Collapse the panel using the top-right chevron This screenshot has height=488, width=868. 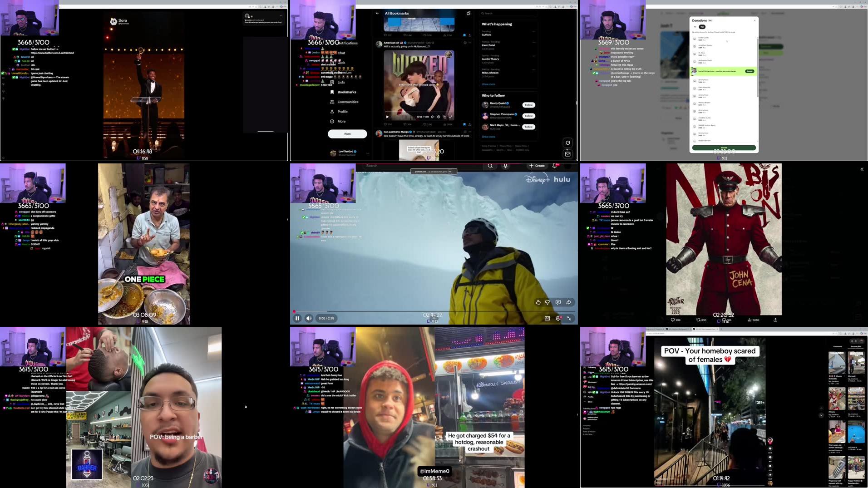click(x=861, y=169)
